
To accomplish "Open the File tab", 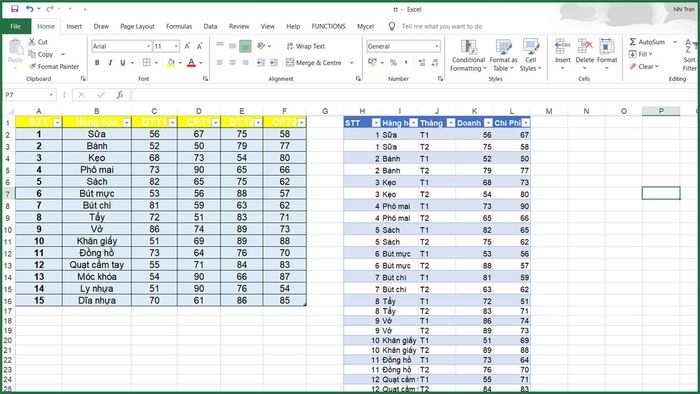I will point(16,26).
